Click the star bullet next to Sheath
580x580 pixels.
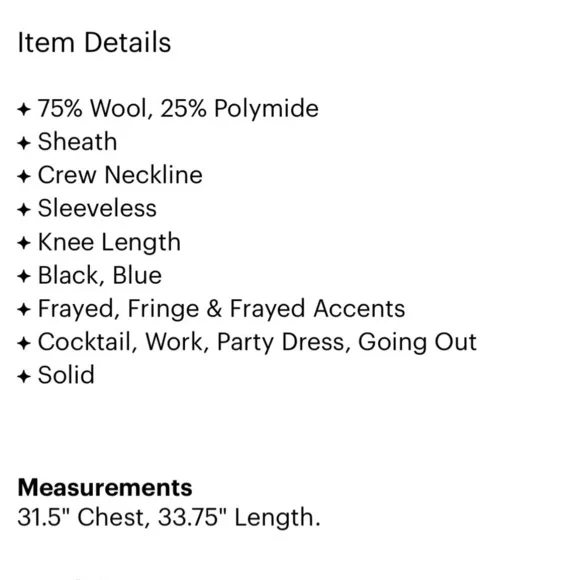[24, 143]
